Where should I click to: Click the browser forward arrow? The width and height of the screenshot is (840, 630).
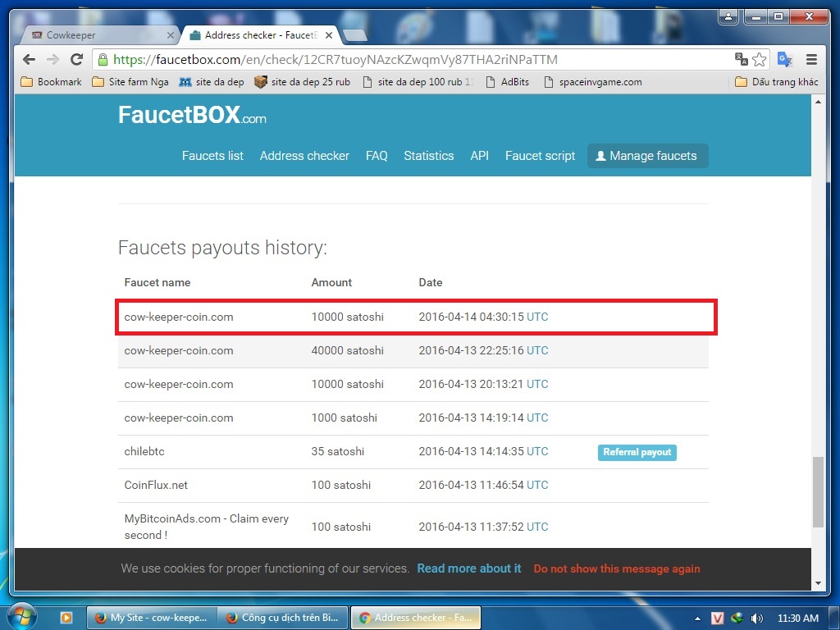pyautogui.click(x=52, y=59)
